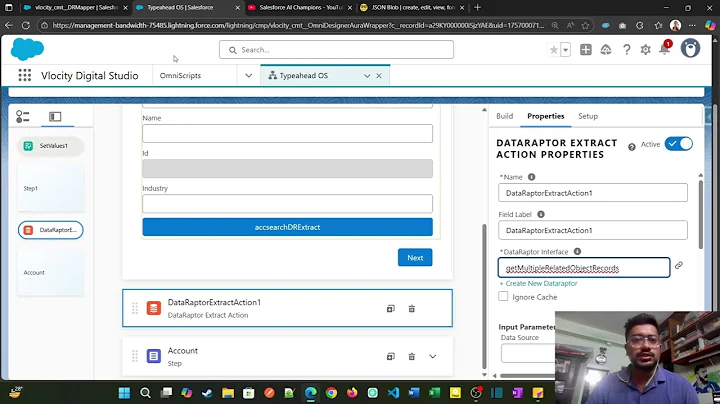The height and width of the screenshot is (404, 720).
Task: Select the Typeahead OS workspace tab
Action: click(x=304, y=75)
